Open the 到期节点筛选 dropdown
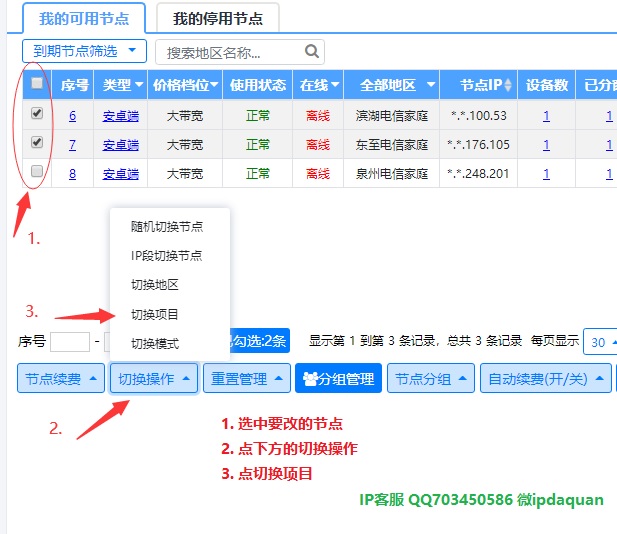The image size is (617, 534). 84,50
